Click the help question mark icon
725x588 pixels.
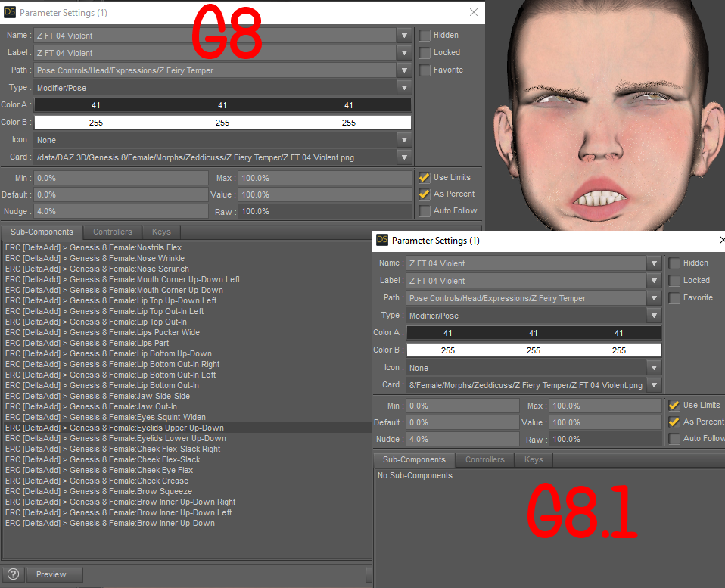coord(14,574)
